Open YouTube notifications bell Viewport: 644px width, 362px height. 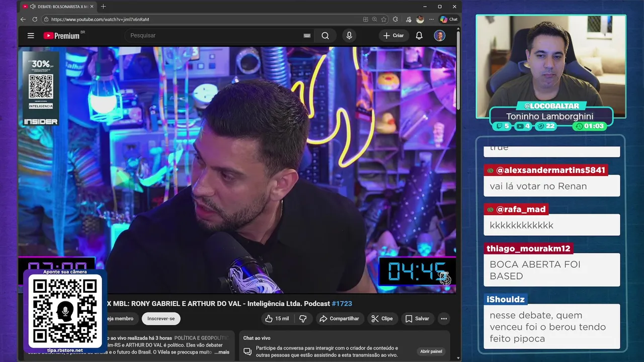click(419, 36)
